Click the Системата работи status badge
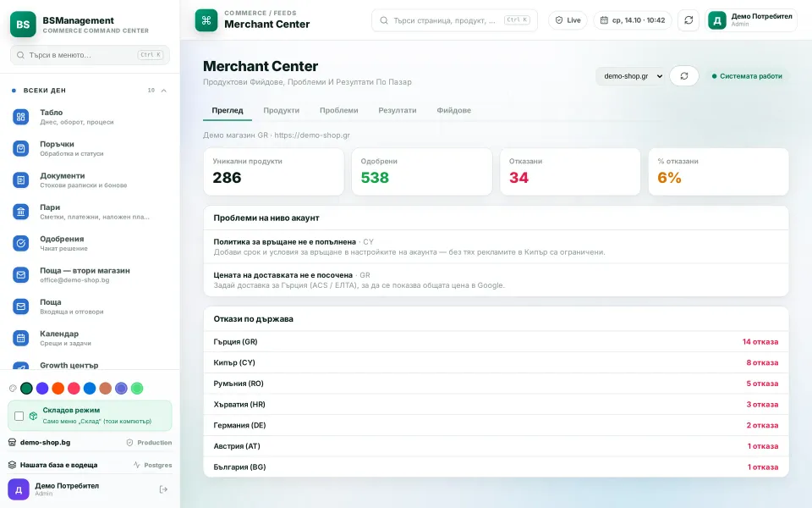Screen dimensions: 812x508 click(747, 76)
